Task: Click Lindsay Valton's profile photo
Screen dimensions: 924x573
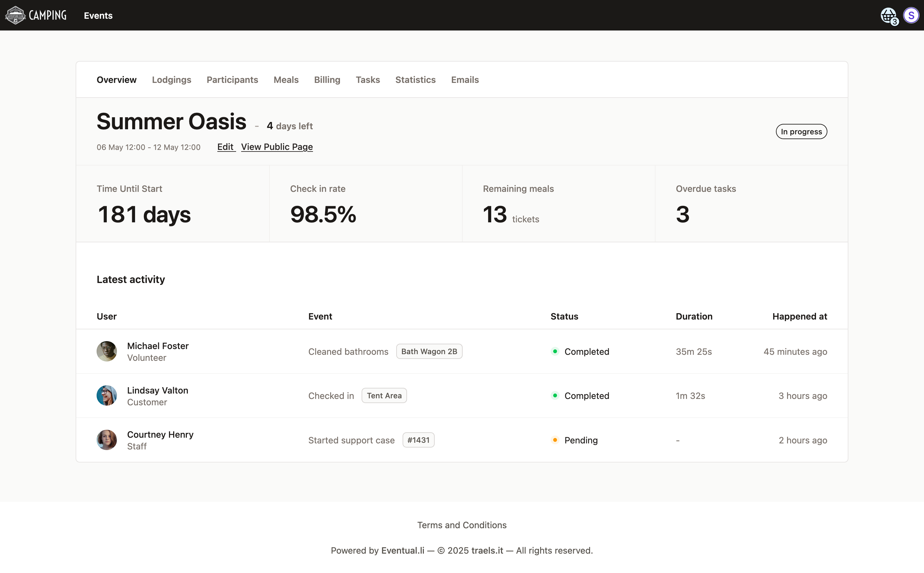Action: (106, 395)
